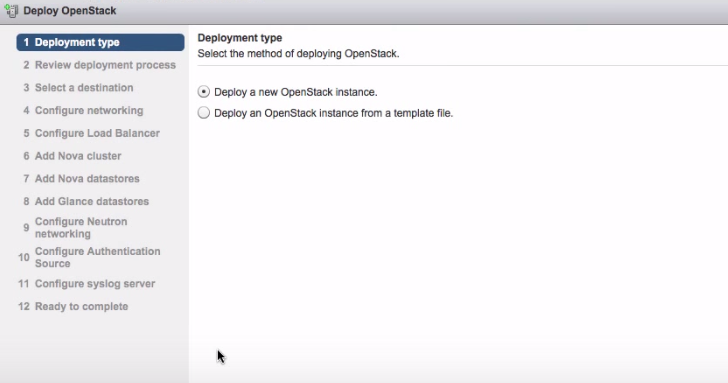Screen dimensions: 728x383
Task: Open step 4 Configure networking
Action: 83,110
